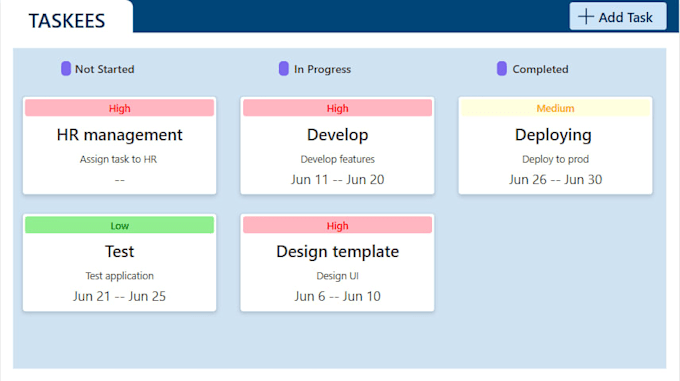Click the Test application description
This screenshot has width=680, height=381.
pyautogui.click(x=119, y=276)
